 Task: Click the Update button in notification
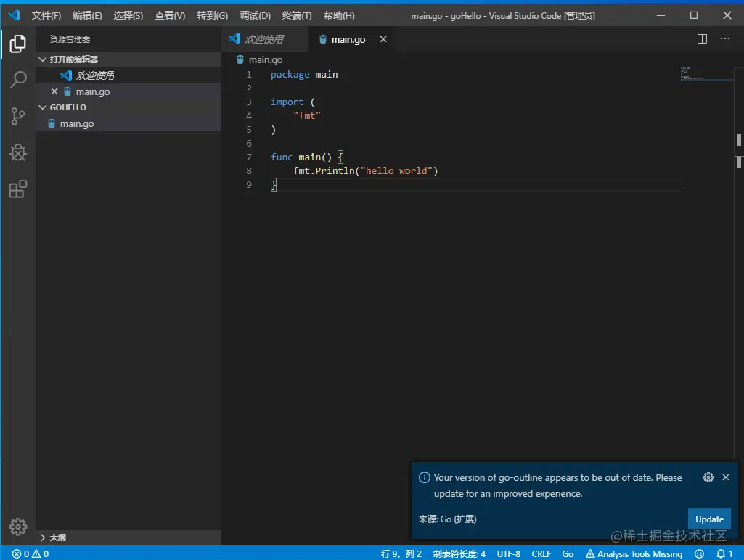click(x=709, y=519)
